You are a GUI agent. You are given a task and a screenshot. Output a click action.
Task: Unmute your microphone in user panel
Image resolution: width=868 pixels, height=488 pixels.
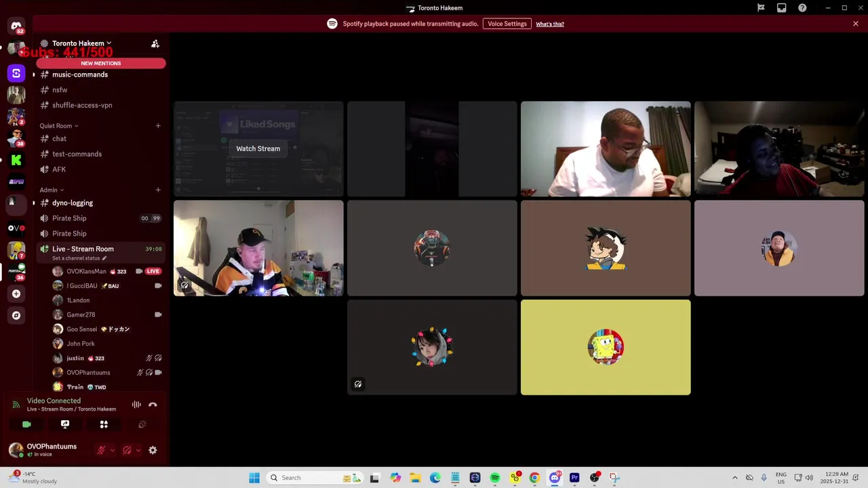point(102,450)
